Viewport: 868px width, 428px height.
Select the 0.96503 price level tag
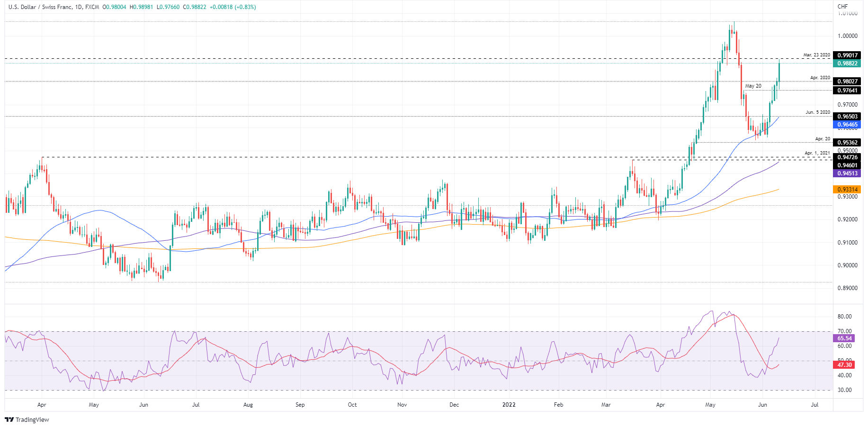pyautogui.click(x=847, y=117)
